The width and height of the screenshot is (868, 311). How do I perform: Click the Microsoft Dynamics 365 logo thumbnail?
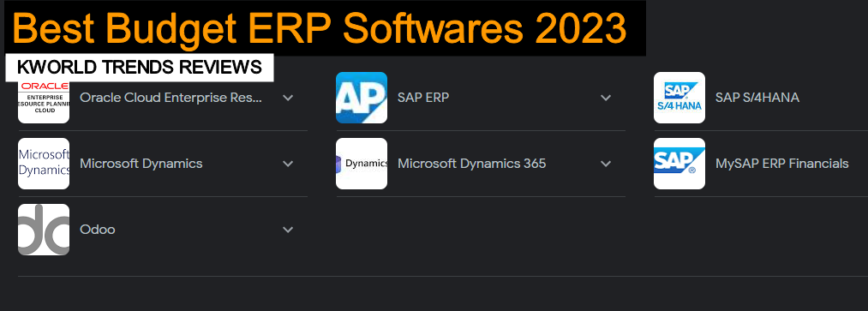tap(362, 164)
